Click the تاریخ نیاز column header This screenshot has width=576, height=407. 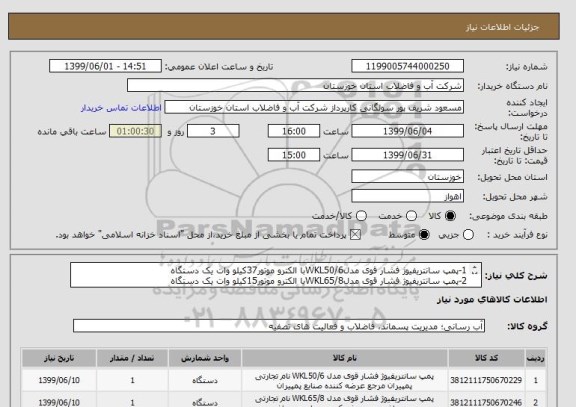coord(59,358)
